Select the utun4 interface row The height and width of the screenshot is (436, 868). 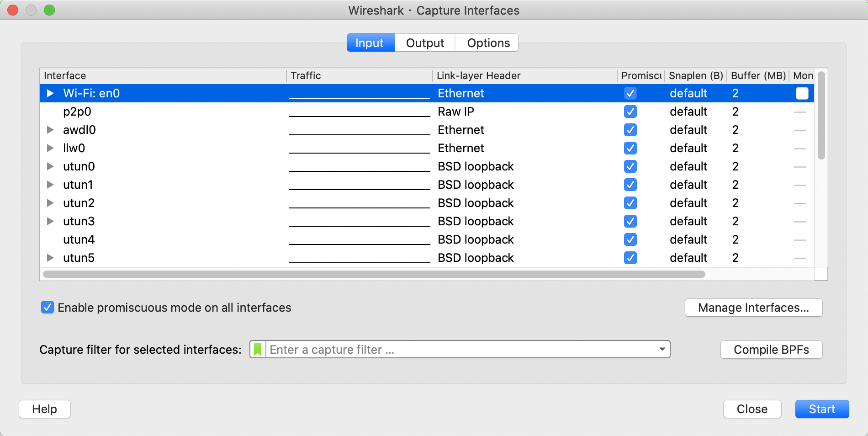pyautogui.click(x=427, y=239)
